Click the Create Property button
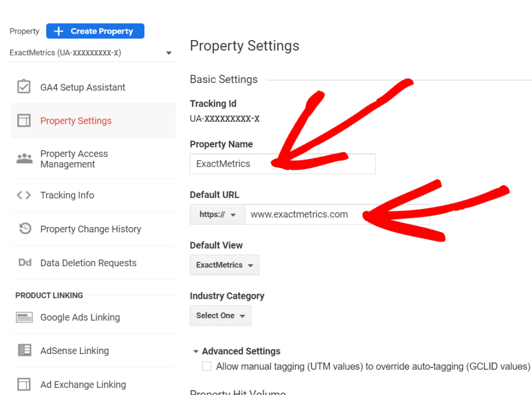This screenshot has height=395, width=532. pyautogui.click(x=96, y=31)
